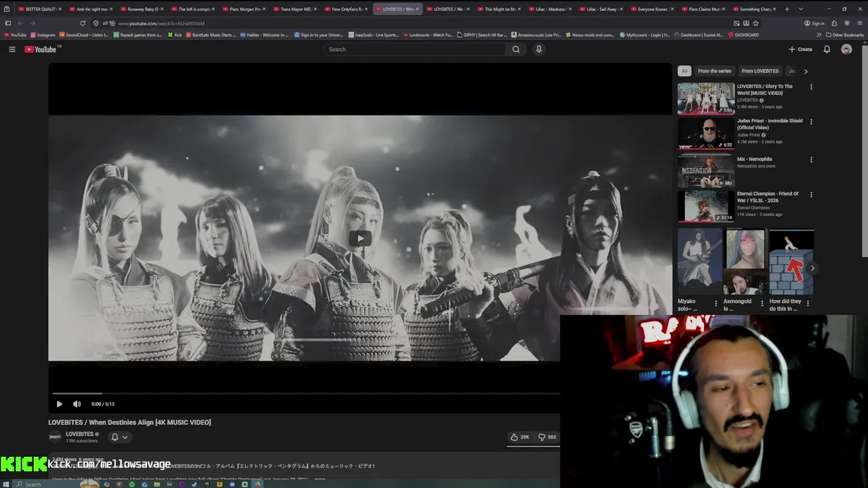Open the YouTube hamburger guide menu

pos(12,49)
